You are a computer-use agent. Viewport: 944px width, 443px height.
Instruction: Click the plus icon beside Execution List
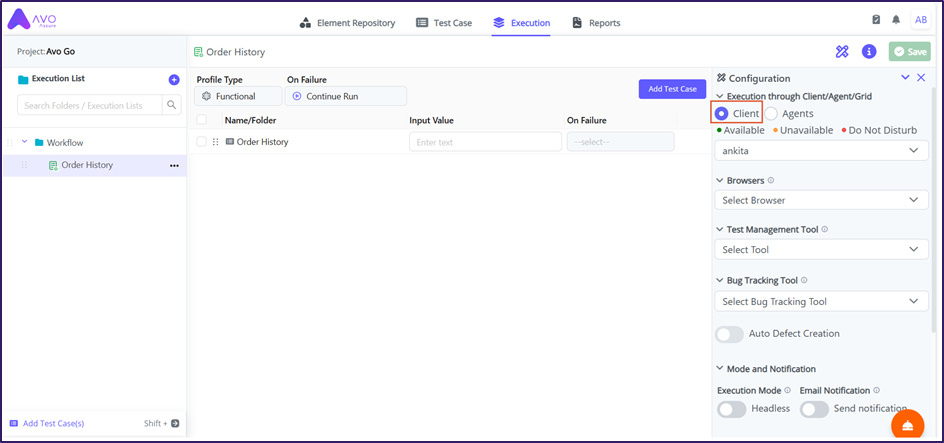click(174, 80)
